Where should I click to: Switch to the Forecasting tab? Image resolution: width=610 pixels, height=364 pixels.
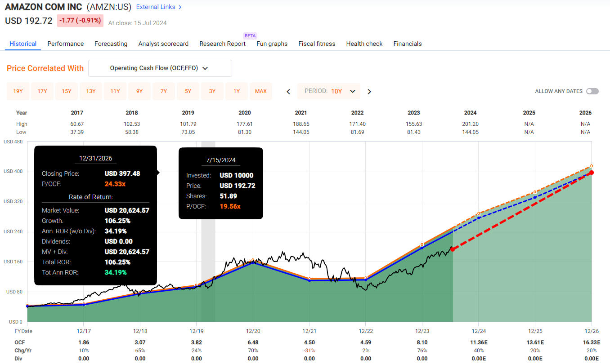click(x=111, y=44)
